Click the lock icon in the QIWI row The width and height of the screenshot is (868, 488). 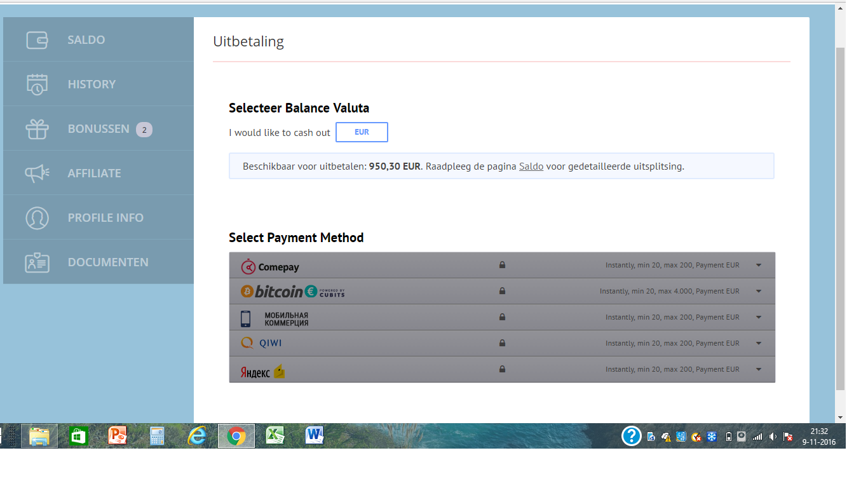coord(502,343)
